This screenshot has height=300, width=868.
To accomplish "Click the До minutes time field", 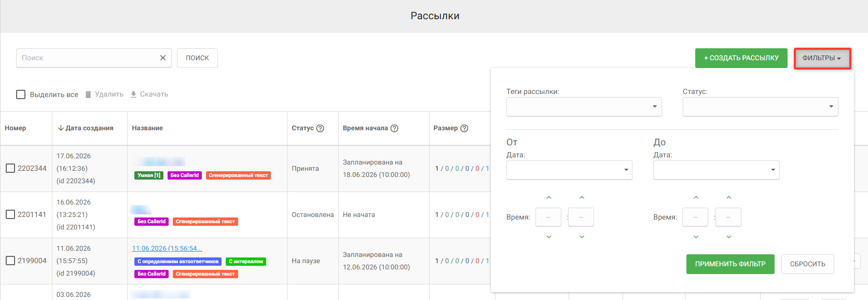I will 728,217.
